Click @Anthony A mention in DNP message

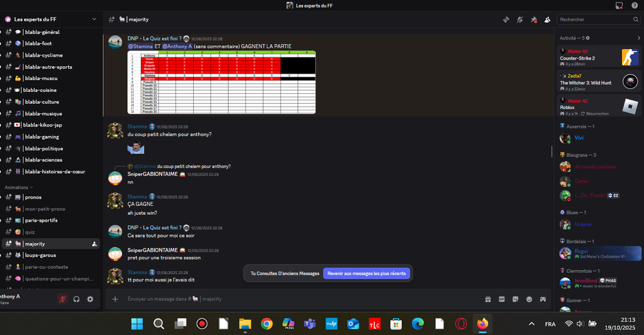click(x=177, y=47)
